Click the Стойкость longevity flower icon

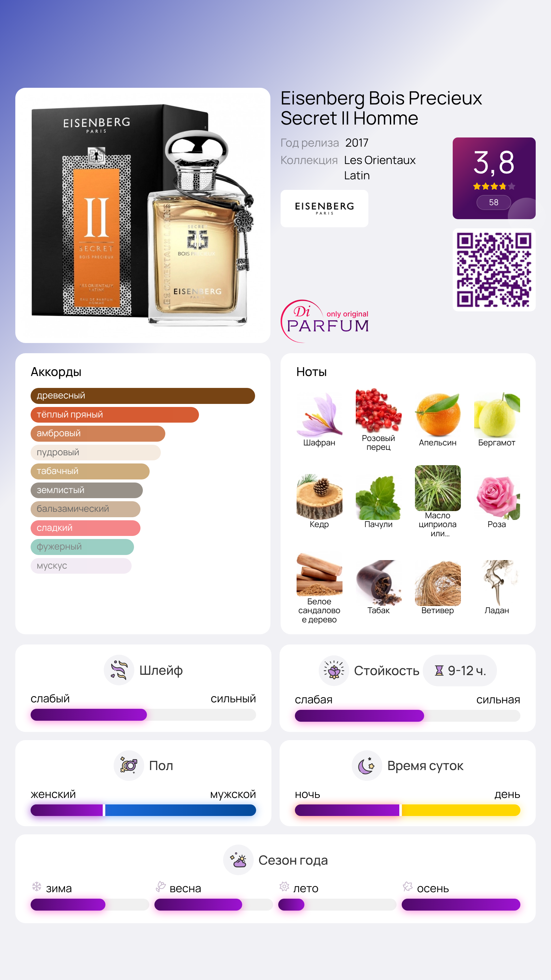334,670
